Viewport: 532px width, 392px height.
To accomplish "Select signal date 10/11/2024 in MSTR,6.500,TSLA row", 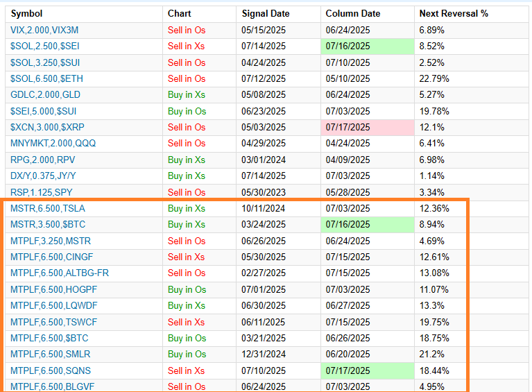I will (264, 208).
